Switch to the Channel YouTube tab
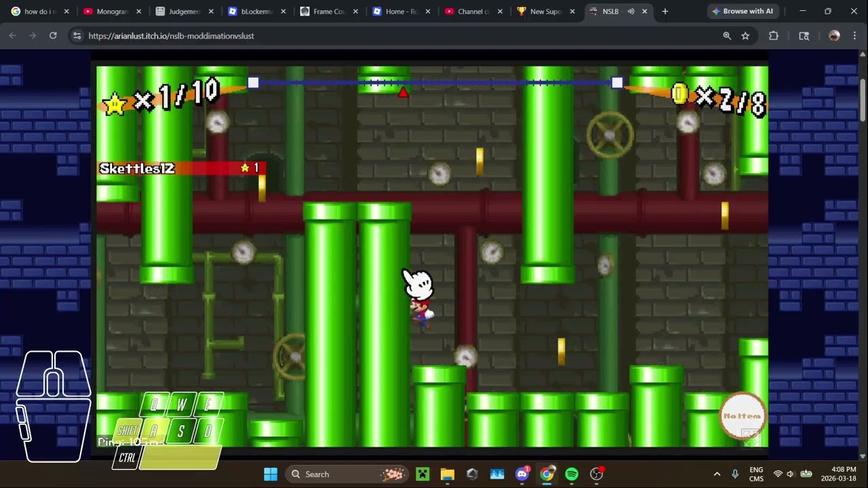Image resolution: width=868 pixels, height=488 pixels. 473,12
